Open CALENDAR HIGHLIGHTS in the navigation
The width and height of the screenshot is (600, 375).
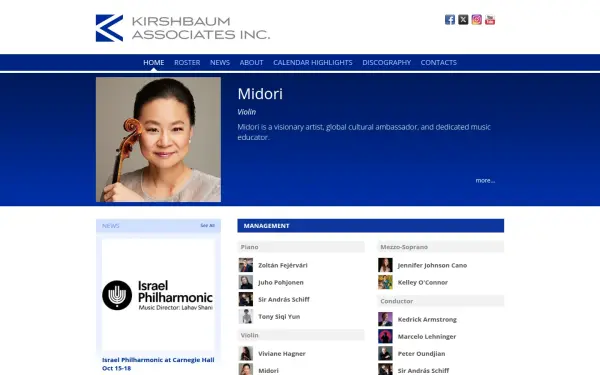(313, 62)
